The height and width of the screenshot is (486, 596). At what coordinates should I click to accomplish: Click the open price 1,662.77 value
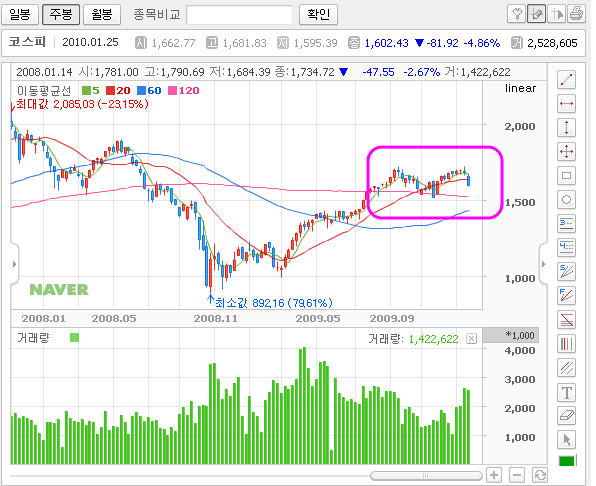(173, 43)
